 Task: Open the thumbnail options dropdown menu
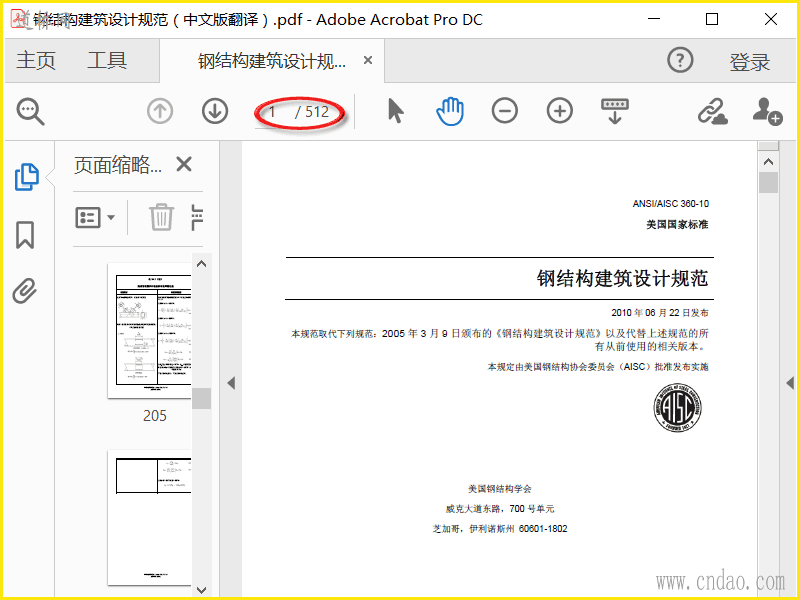[95, 218]
